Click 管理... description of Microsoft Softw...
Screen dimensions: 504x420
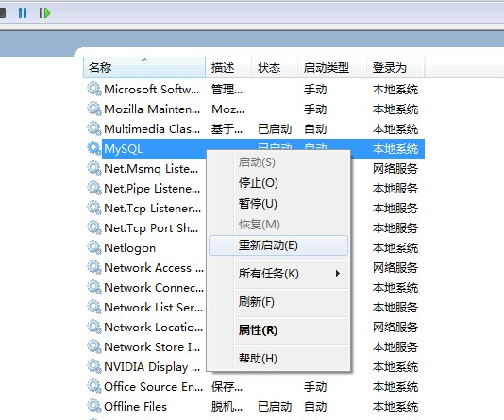[x=227, y=89]
